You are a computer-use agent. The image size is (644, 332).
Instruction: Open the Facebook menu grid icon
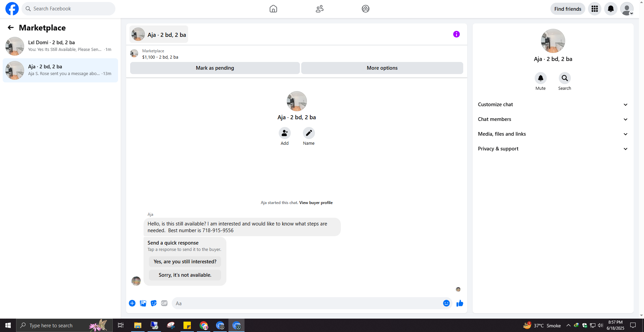pos(595,9)
